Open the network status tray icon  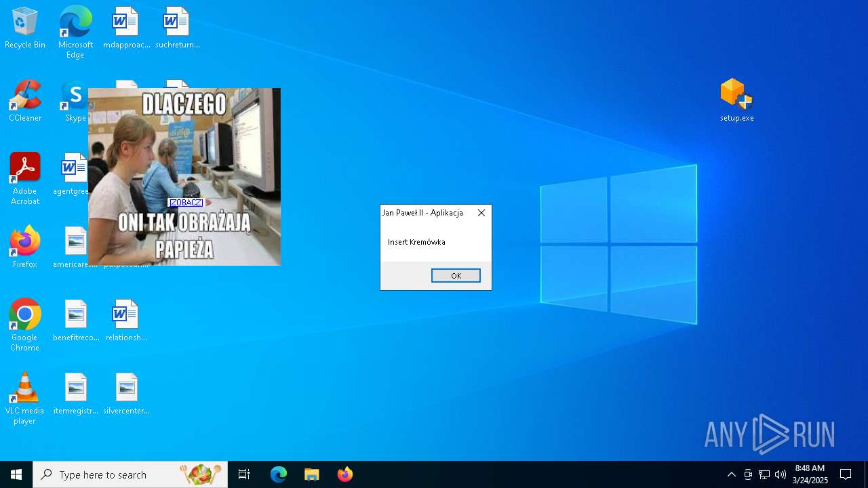764,474
